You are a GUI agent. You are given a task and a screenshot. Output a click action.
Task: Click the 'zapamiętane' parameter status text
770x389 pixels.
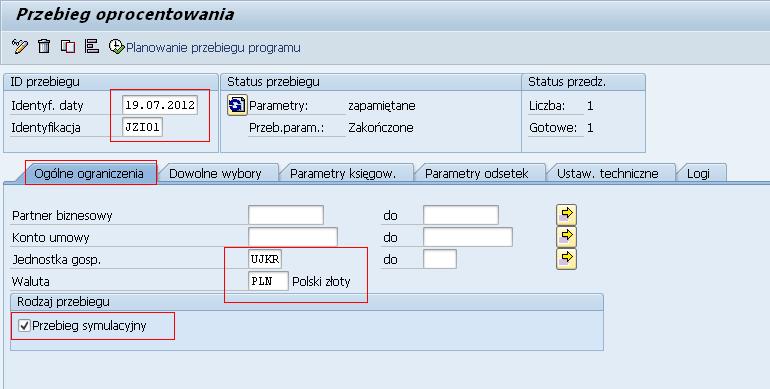[x=382, y=106]
